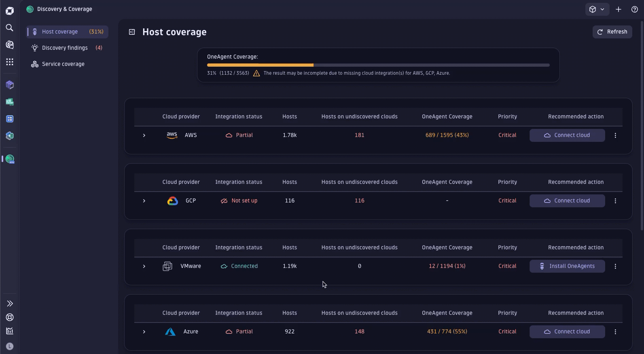Open the Davis CoPilot icon in sidebar
This screenshot has height=354, width=644.
10,44
